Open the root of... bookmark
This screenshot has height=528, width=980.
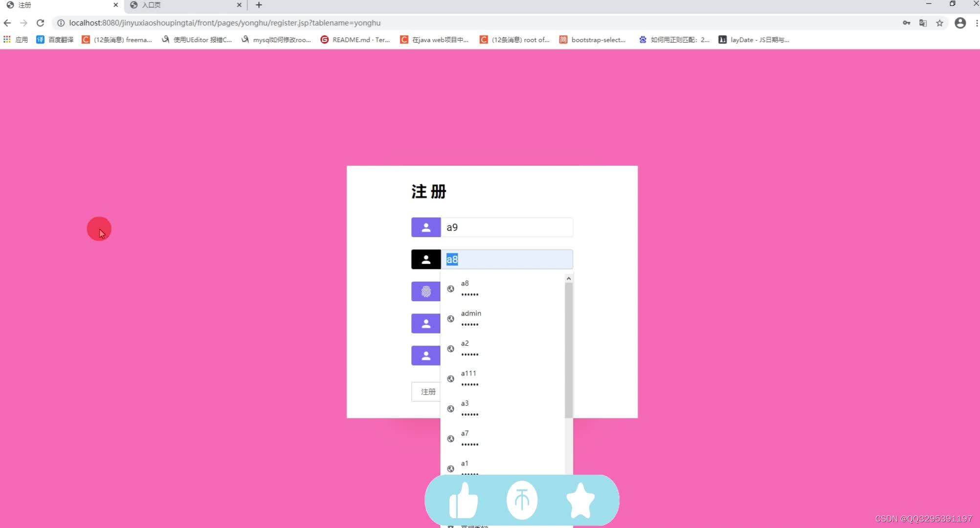click(514, 40)
